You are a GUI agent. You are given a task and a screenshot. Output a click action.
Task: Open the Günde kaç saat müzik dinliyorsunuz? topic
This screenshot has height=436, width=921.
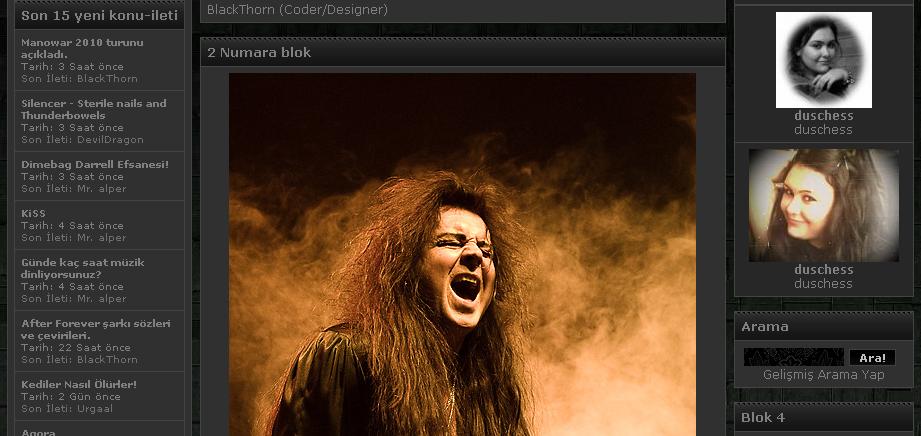click(82, 268)
